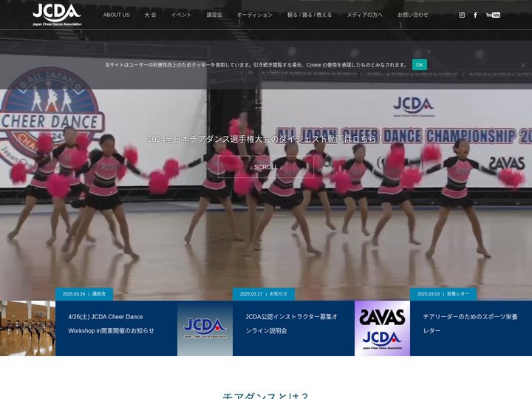532x399 pixels.
Task: Click the gymnasium workshop thumbnail
Action: tap(27, 328)
